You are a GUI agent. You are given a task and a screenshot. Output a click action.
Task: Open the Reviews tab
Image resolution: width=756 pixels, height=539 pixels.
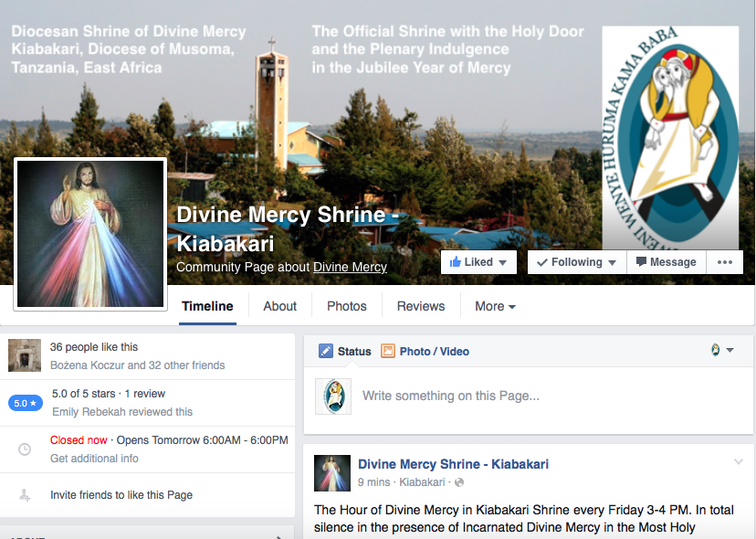click(x=421, y=306)
